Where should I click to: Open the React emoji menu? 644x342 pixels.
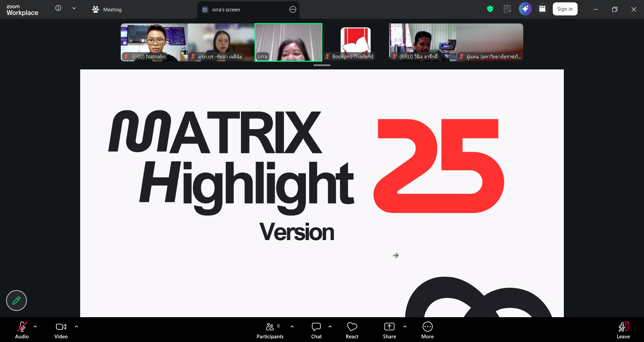[x=352, y=330]
